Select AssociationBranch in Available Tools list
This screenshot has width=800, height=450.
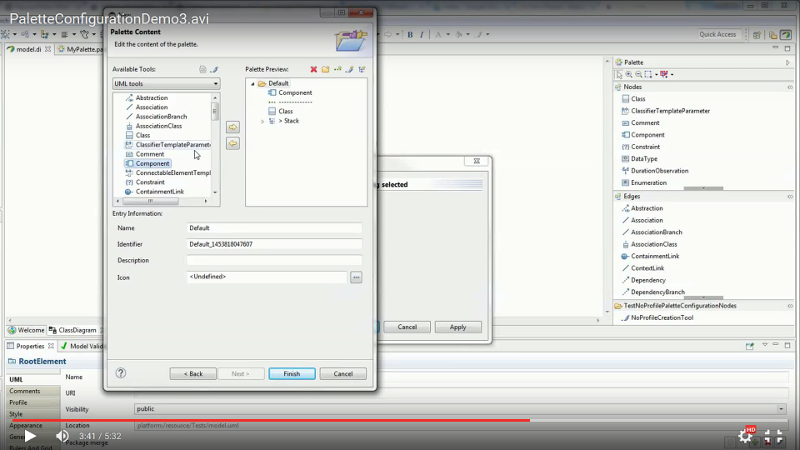pyautogui.click(x=161, y=116)
